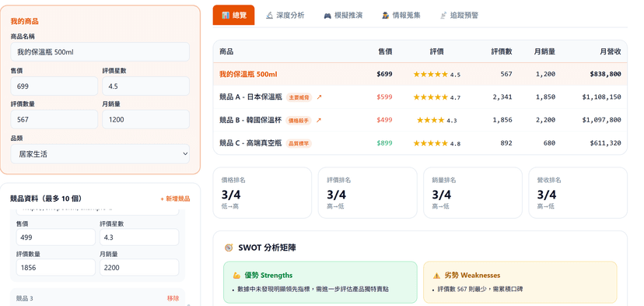The height and width of the screenshot is (306, 644).
Task: Click the 我的商品 panel heading
Action: tap(25, 21)
